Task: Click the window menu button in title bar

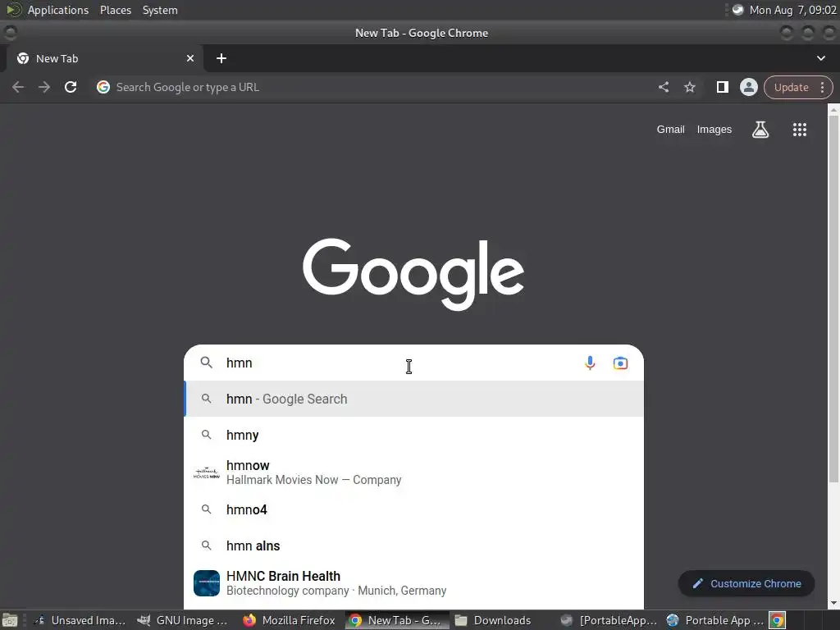Action: coord(10,33)
